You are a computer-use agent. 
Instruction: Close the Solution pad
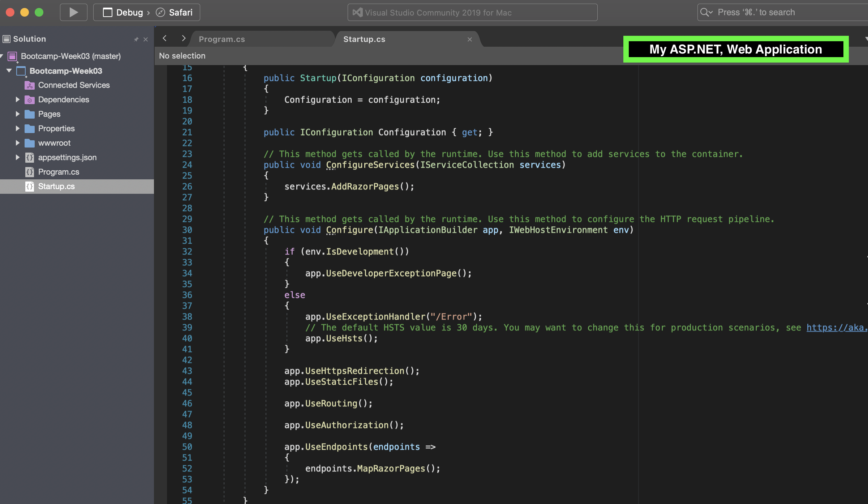146,39
